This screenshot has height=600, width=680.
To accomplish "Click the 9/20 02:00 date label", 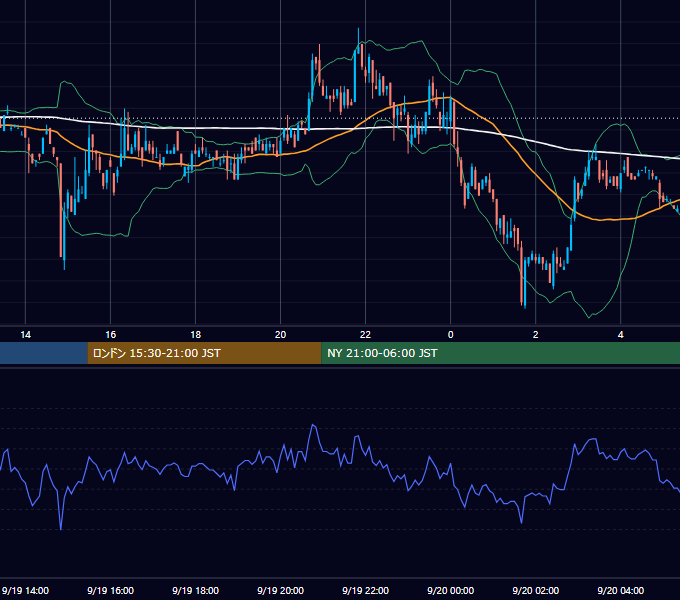I will tap(536, 590).
